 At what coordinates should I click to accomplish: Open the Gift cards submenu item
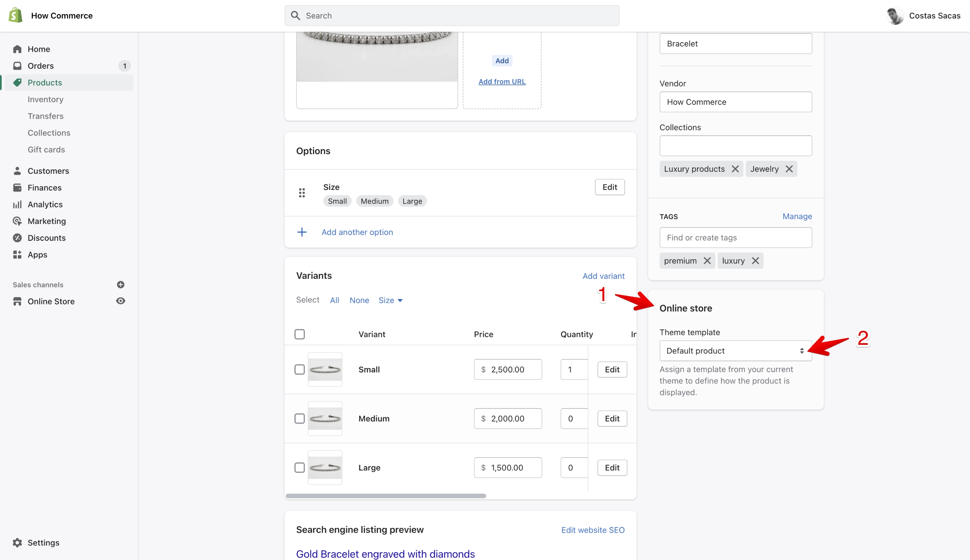46,150
